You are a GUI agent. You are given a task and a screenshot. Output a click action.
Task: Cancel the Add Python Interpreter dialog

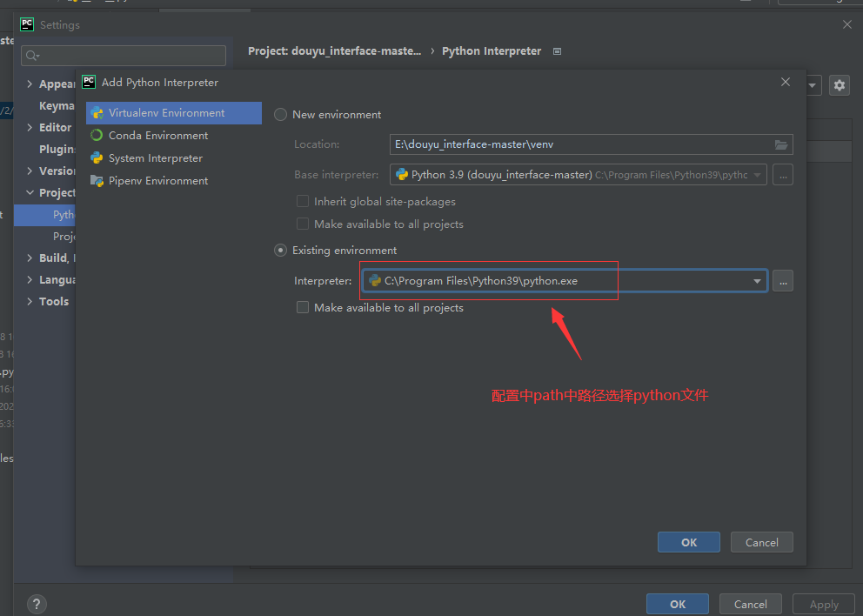tap(762, 542)
